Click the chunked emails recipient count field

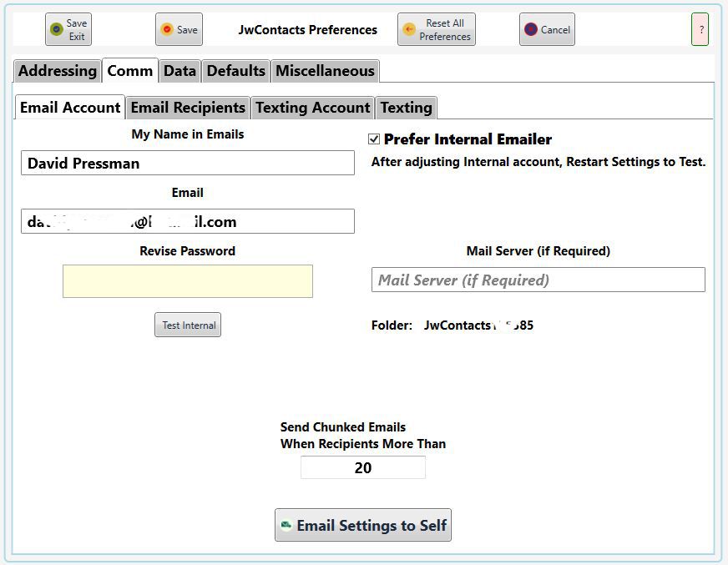click(x=363, y=467)
